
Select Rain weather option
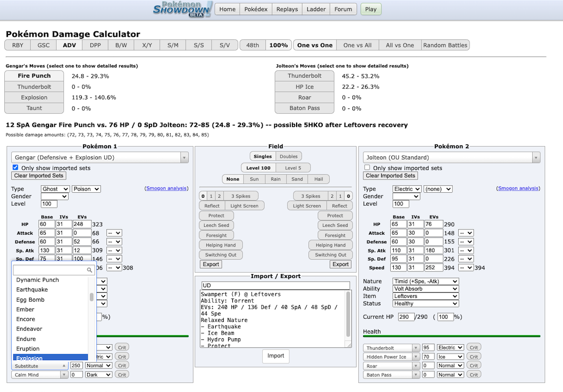click(275, 179)
